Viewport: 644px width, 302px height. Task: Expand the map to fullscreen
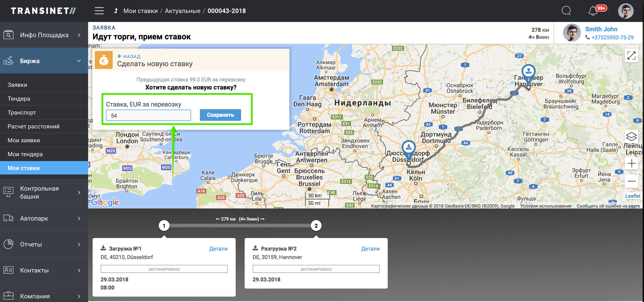(631, 56)
